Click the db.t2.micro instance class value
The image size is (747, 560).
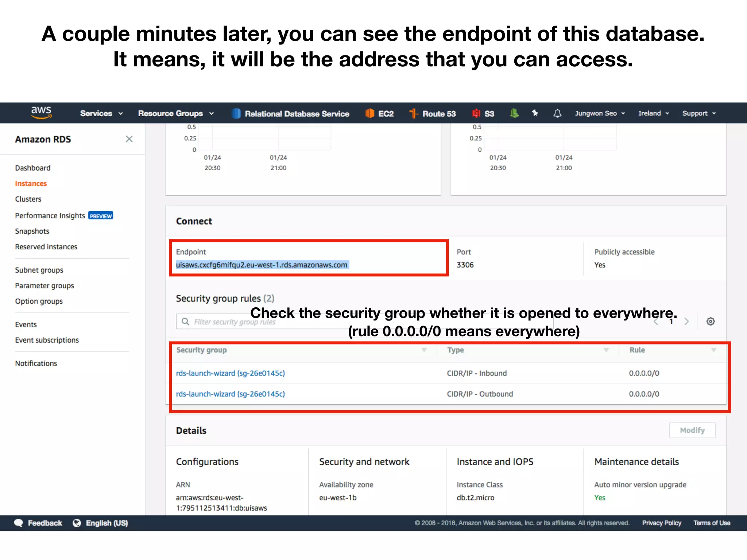476,498
